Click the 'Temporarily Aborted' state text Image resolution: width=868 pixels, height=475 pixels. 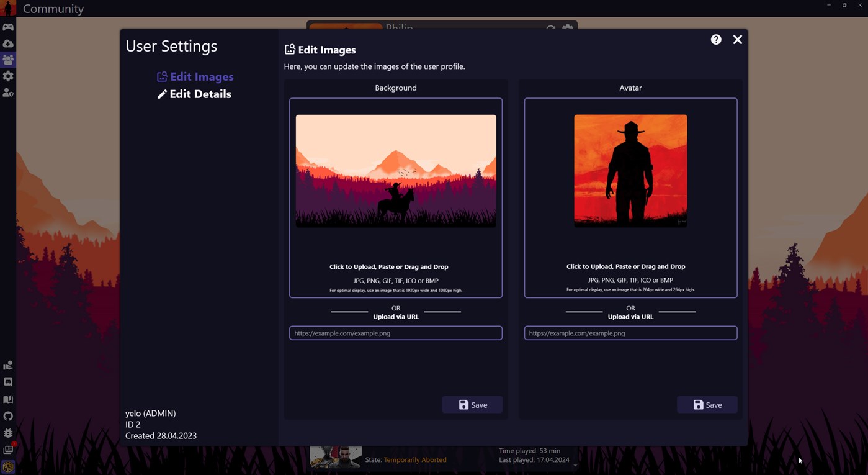tap(415, 460)
